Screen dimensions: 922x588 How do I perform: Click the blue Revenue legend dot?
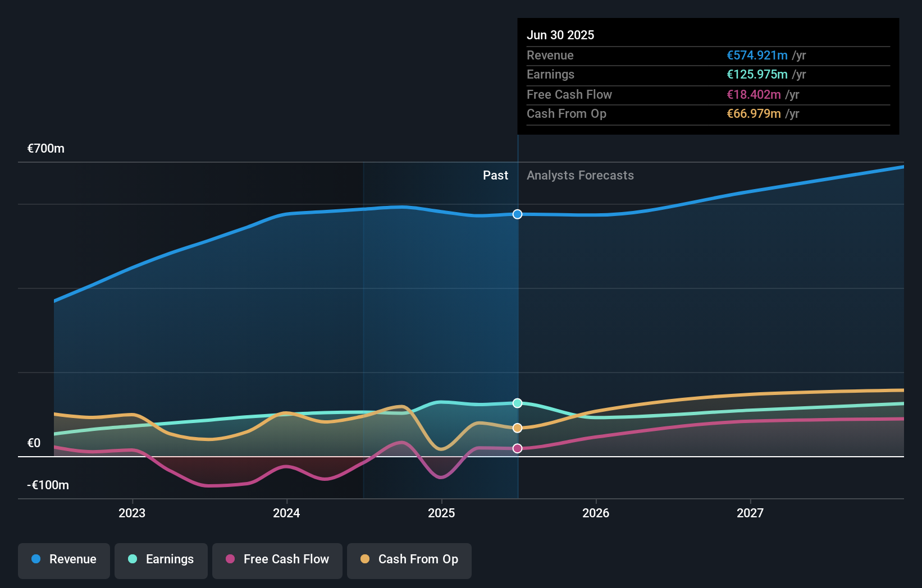[36, 559]
